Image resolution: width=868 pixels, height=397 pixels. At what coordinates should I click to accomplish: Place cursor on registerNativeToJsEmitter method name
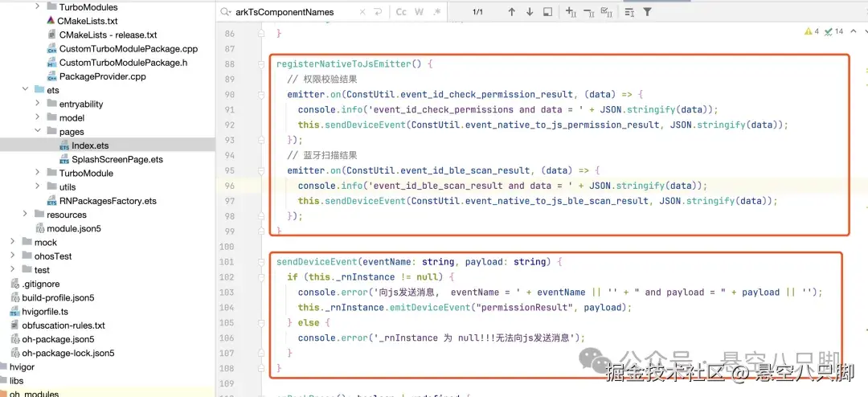344,64
